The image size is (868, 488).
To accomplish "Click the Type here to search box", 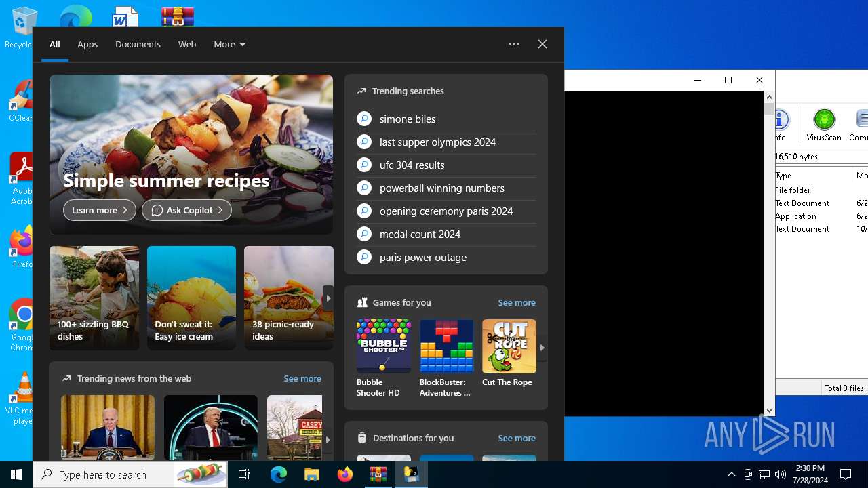I will click(x=130, y=474).
